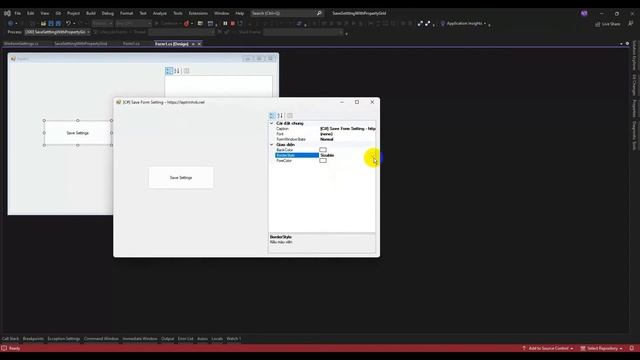Click the Live Share button
Viewport: 640px width, 360px height.
point(607,24)
